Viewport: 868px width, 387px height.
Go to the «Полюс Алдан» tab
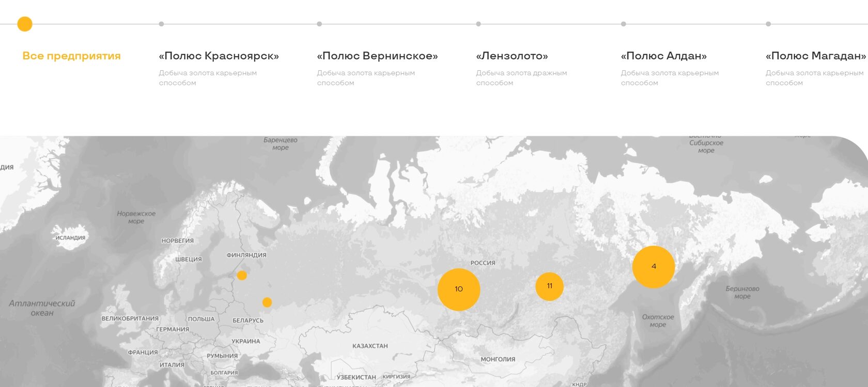[663, 56]
